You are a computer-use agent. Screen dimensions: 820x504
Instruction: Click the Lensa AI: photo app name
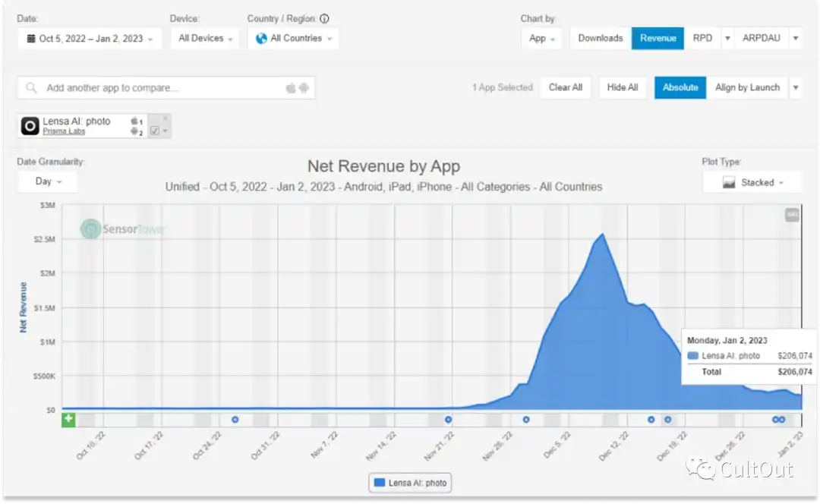(77, 121)
